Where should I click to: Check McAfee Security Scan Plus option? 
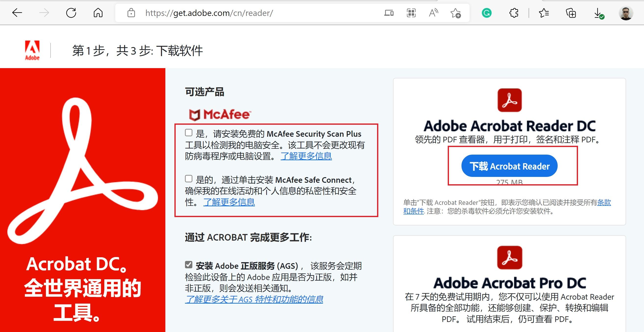(x=189, y=133)
